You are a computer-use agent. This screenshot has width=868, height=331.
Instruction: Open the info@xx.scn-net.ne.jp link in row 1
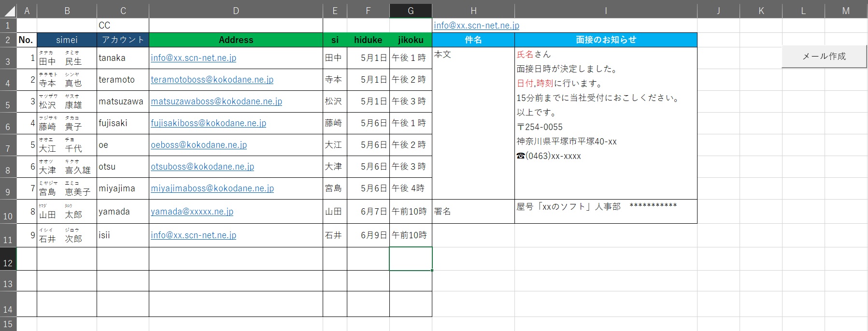476,26
